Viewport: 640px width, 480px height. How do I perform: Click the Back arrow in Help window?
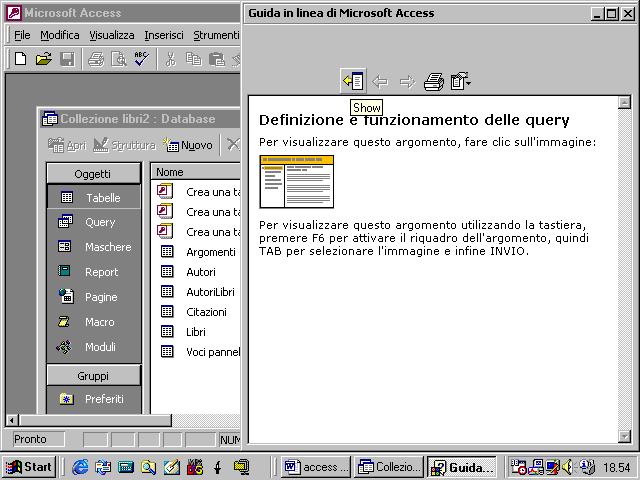(380, 82)
